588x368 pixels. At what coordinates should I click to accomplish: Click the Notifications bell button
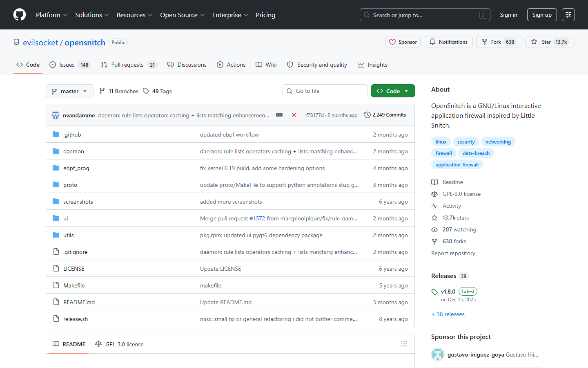point(448,42)
